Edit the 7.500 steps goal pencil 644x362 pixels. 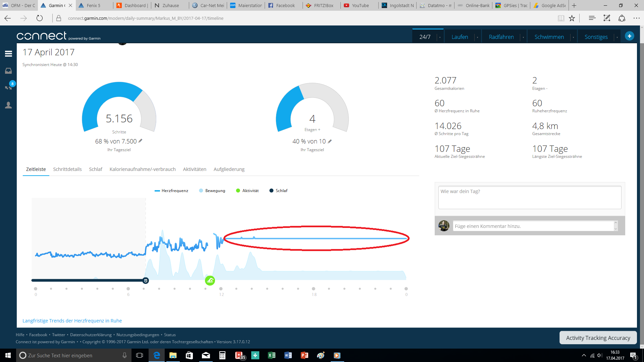140,141
